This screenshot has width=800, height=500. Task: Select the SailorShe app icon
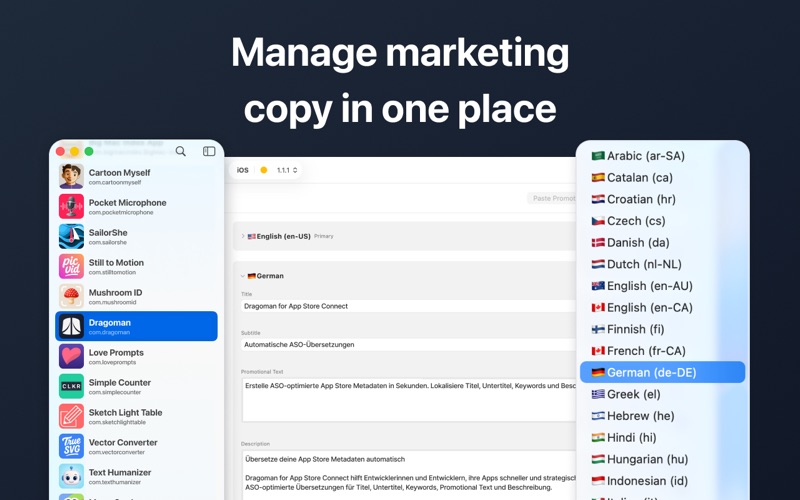click(71, 236)
